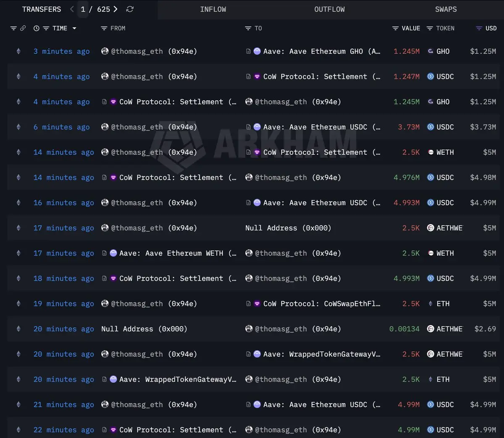504x438 pixels.
Task: Switch to the OUTFLOW tab
Action: (329, 9)
